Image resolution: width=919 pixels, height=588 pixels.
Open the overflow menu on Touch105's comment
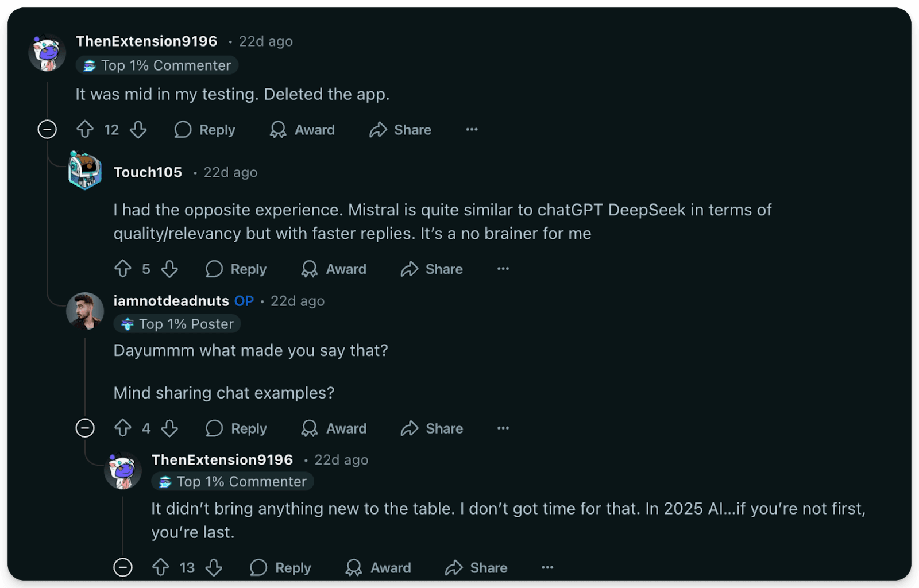(503, 269)
